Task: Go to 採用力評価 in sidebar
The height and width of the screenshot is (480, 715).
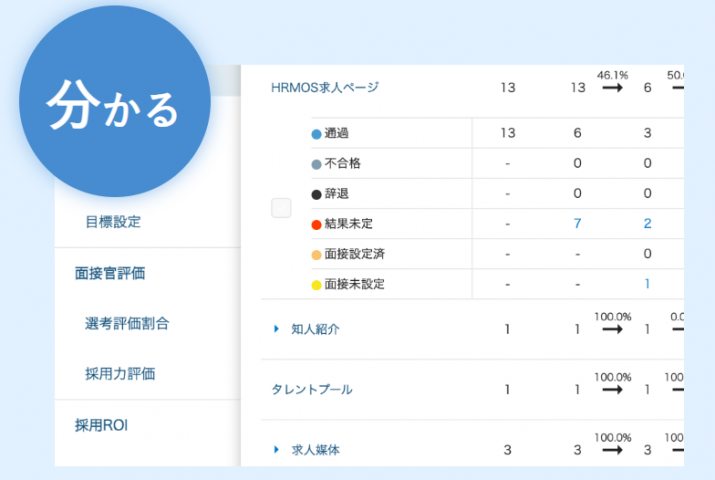Action: click(x=120, y=374)
